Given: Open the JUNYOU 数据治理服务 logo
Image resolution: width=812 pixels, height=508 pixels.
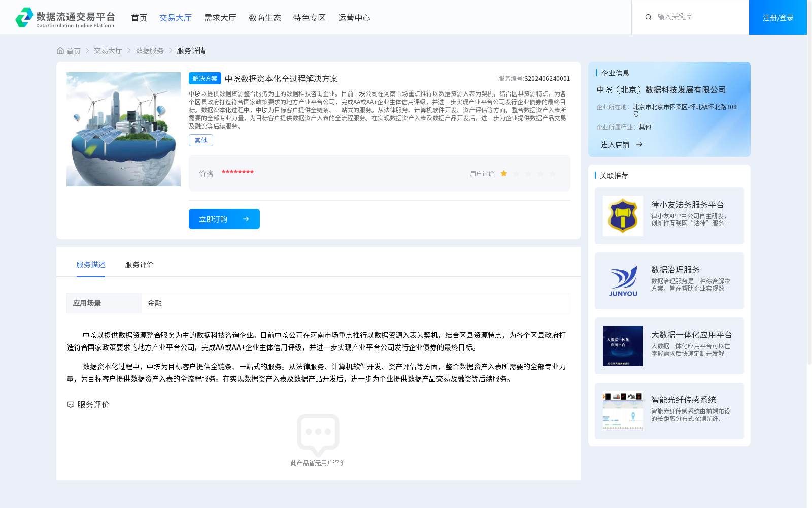Looking at the screenshot, I should 623,281.
